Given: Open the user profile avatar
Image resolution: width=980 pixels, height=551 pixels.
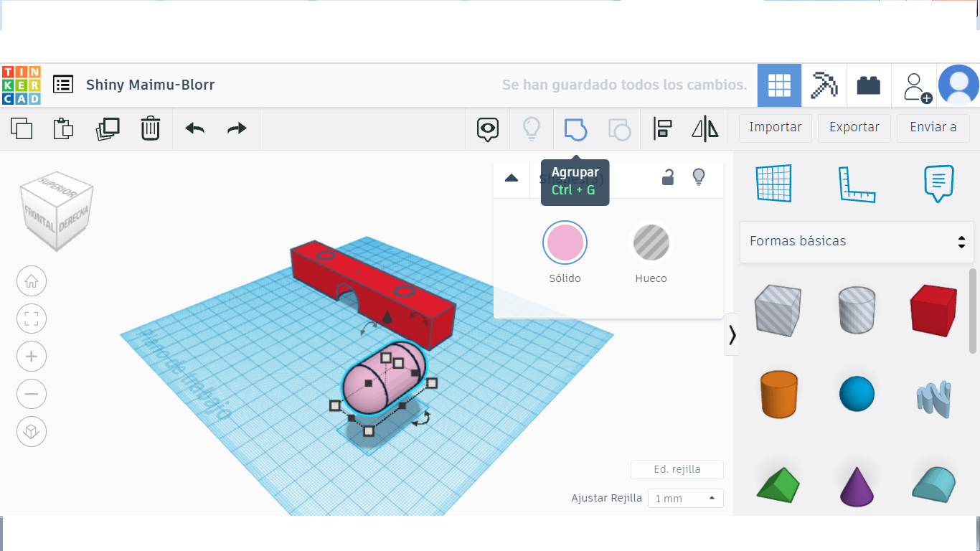Looking at the screenshot, I should point(958,85).
